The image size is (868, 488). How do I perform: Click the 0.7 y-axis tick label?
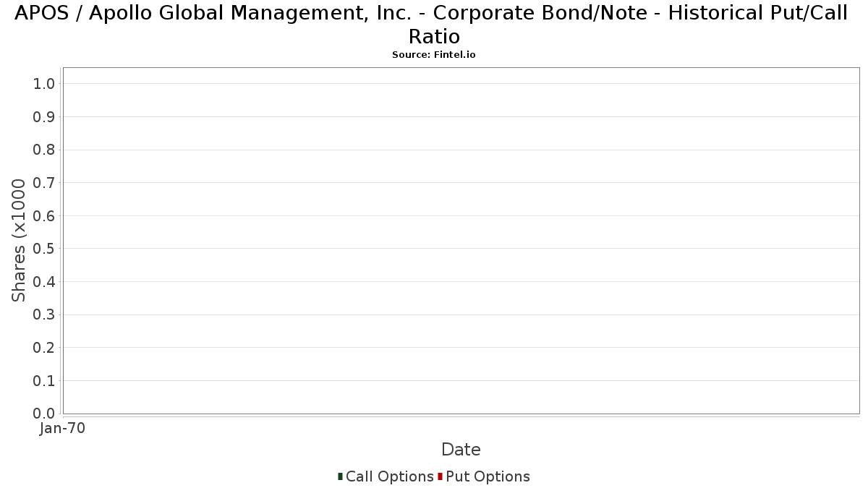point(44,183)
